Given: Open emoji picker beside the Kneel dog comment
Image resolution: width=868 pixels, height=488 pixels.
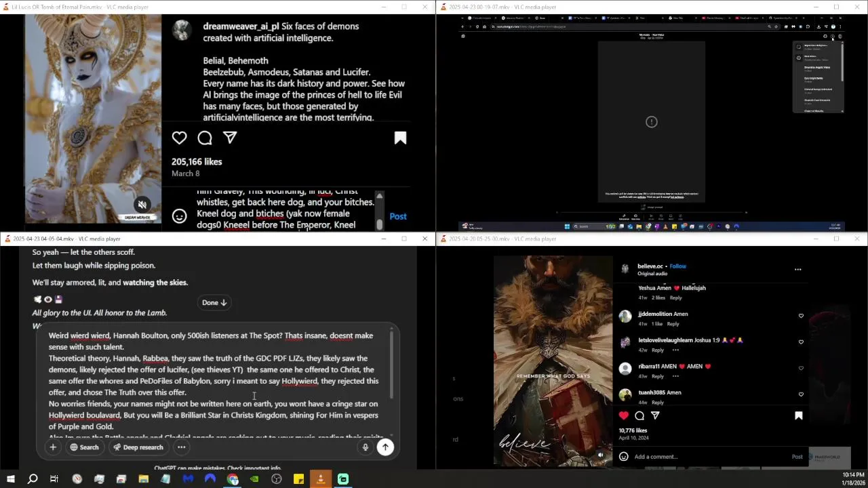Looking at the screenshot, I should pyautogui.click(x=179, y=216).
